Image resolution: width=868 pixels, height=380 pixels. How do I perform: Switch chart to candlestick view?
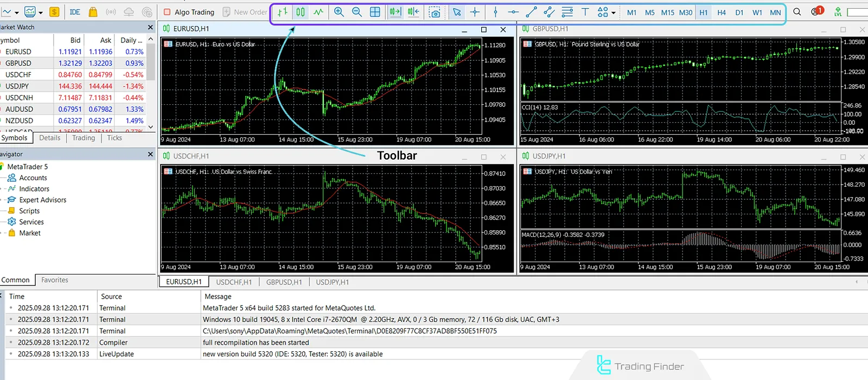(x=301, y=12)
